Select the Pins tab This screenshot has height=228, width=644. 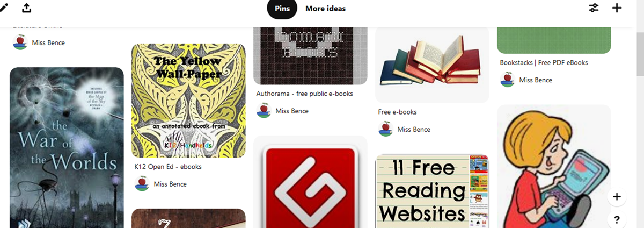pyautogui.click(x=282, y=9)
